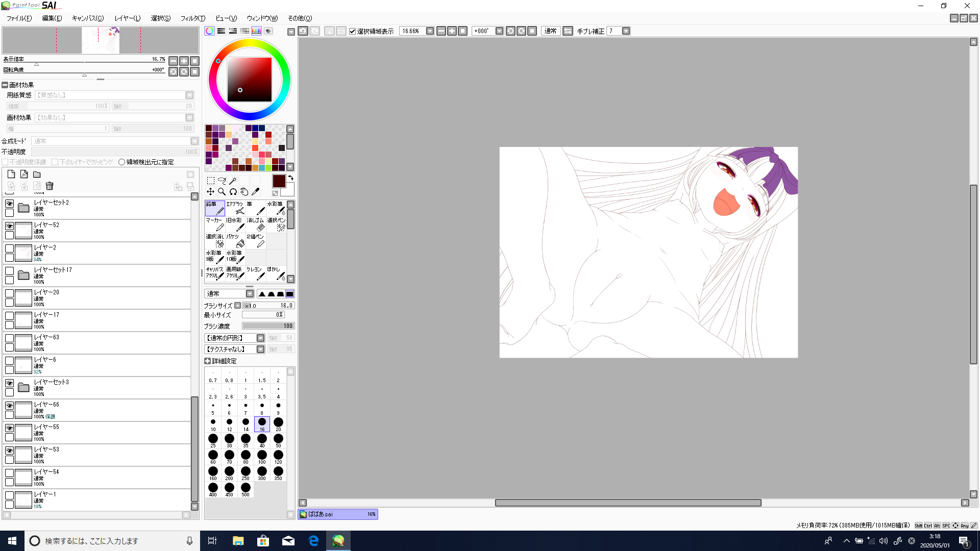Toggle 選択領域表示 checkbox
This screenshot has width=980, height=551.
352,32
